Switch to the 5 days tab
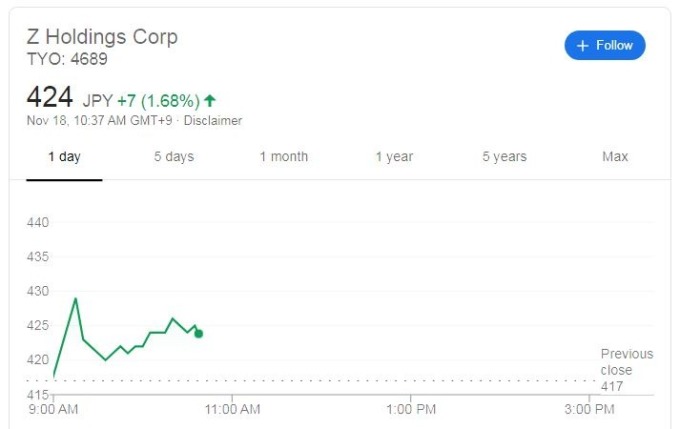The width and height of the screenshot is (680, 429). click(174, 156)
